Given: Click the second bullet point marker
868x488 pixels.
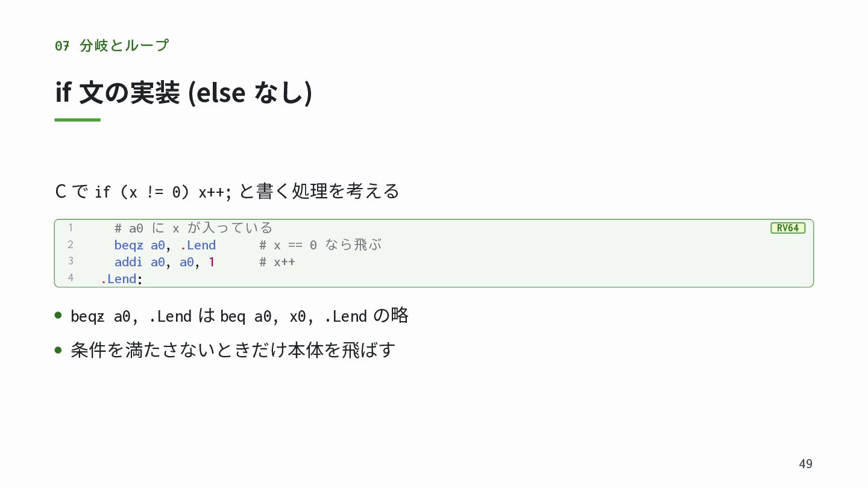Looking at the screenshot, I should coord(58,349).
